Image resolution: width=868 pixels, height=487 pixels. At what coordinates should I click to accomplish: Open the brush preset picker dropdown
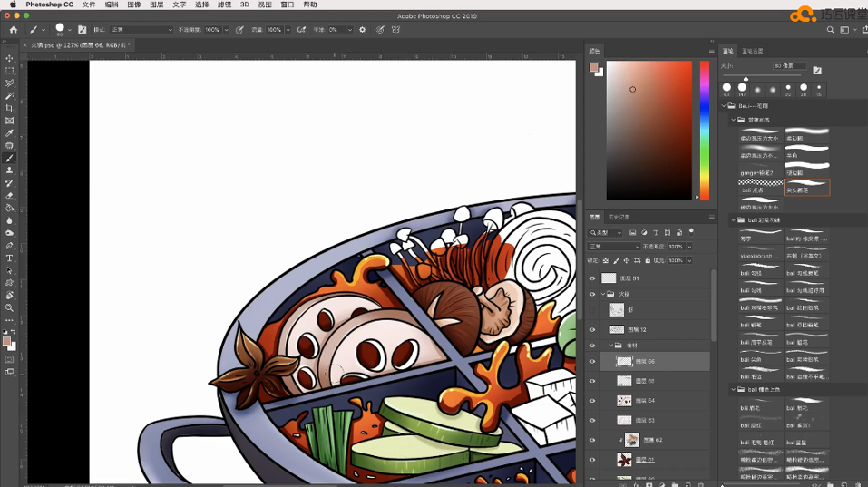69,30
